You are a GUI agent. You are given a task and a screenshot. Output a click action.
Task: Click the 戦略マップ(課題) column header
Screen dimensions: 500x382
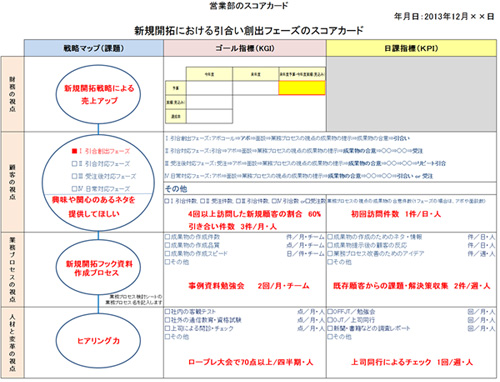[94, 48]
